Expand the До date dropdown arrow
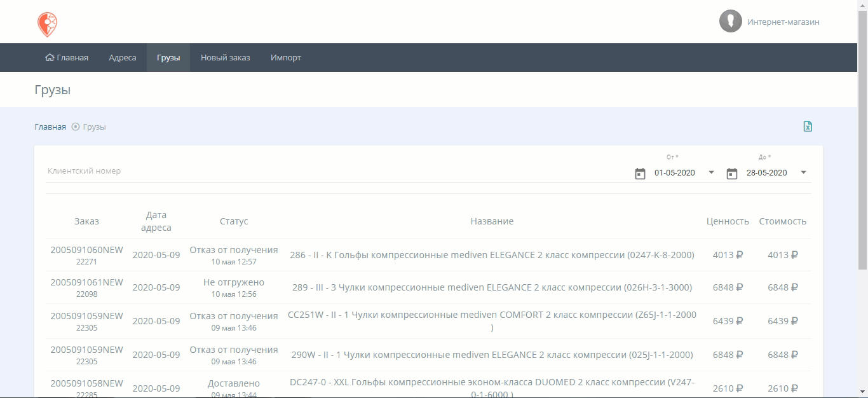Screen dimensions: 868x398 click(803, 172)
